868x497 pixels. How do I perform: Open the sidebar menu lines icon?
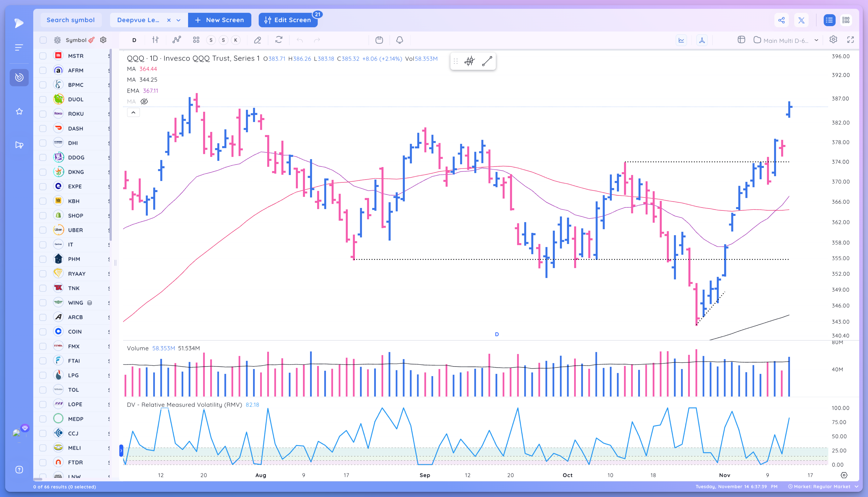(19, 47)
